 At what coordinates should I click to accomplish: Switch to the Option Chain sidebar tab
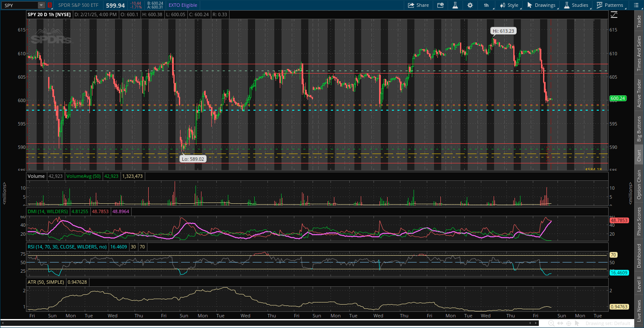639,184
